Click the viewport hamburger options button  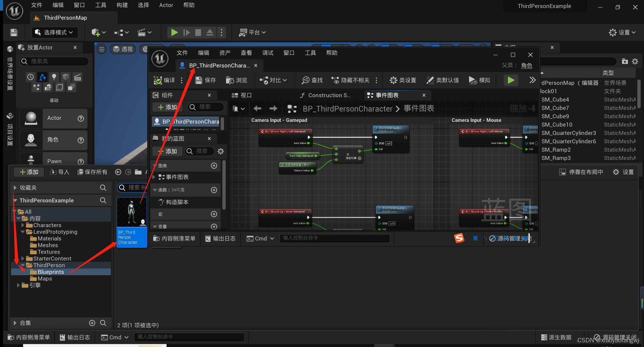pos(101,49)
